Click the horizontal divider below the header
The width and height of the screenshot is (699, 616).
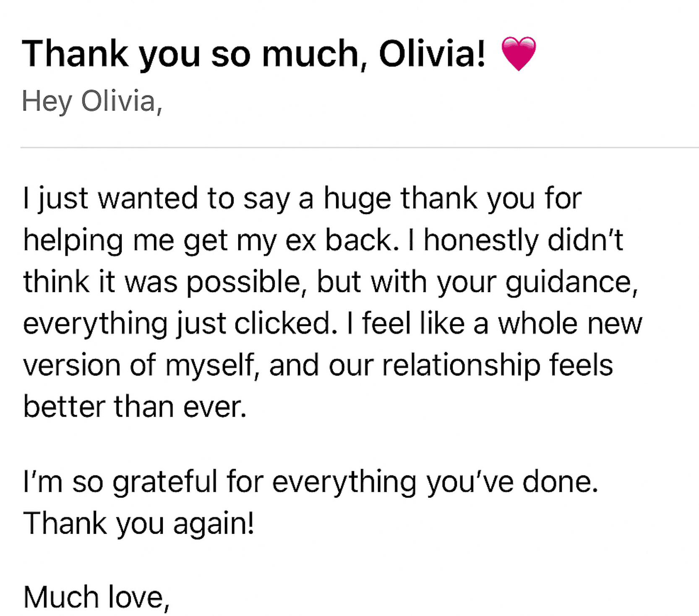tap(360, 147)
